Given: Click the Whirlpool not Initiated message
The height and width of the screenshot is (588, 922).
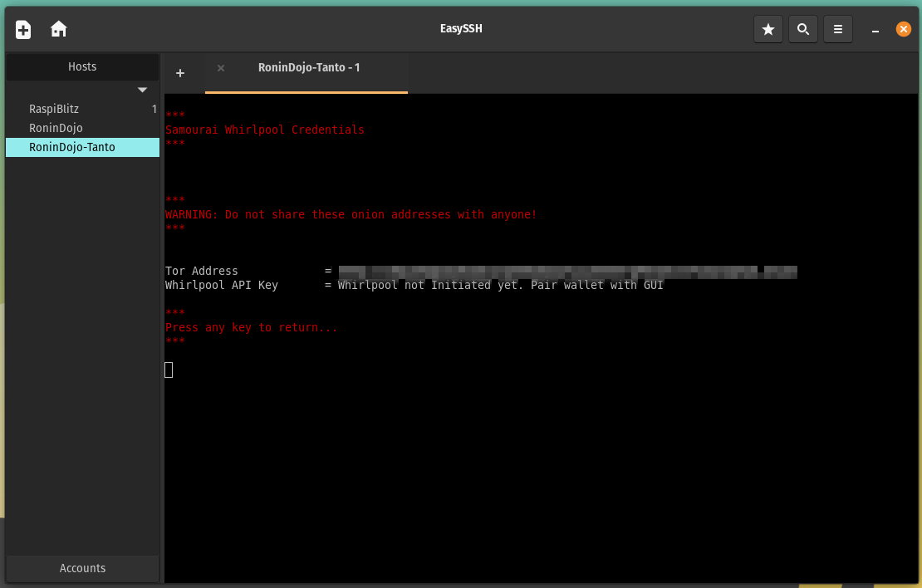Looking at the screenshot, I should (500, 285).
